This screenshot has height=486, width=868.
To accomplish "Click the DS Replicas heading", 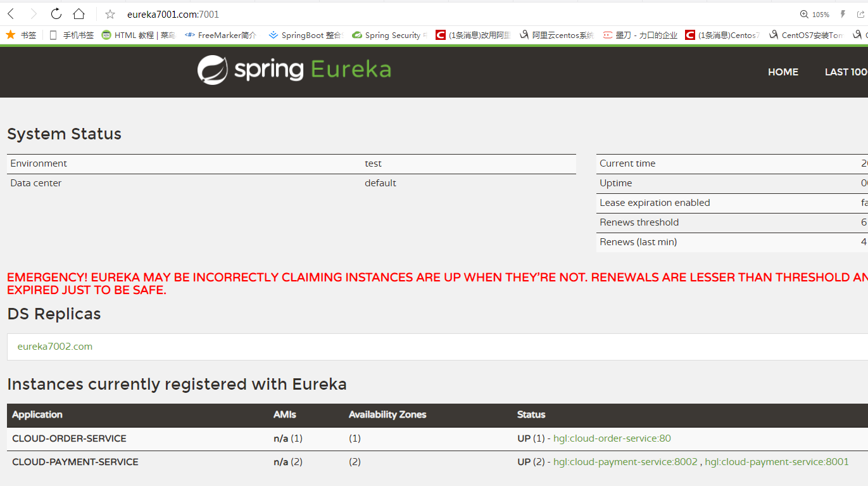I will point(54,314).
